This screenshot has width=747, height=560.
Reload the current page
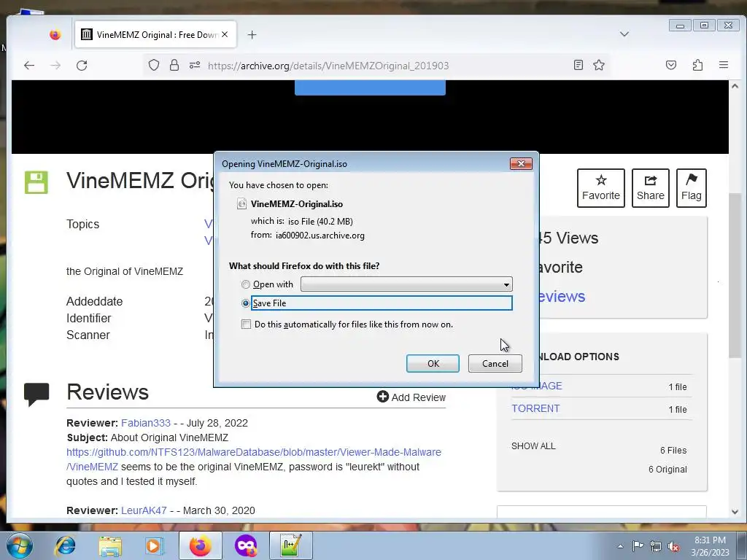[x=82, y=65]
